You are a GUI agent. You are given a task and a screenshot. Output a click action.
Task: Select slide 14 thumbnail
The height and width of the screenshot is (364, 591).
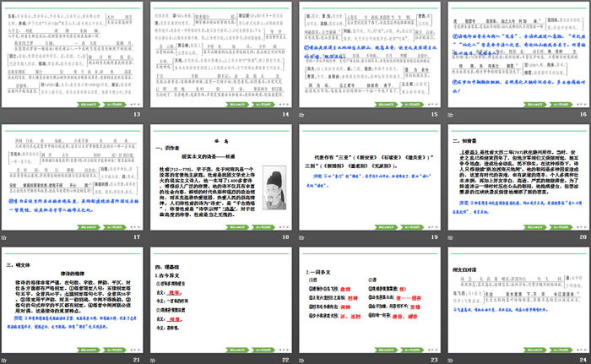pos(221,52)
